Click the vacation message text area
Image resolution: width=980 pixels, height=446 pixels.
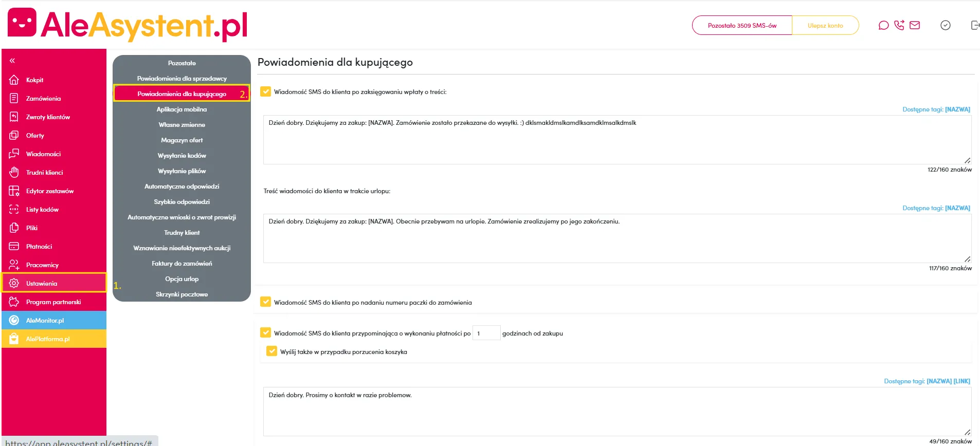coord(617,238)
